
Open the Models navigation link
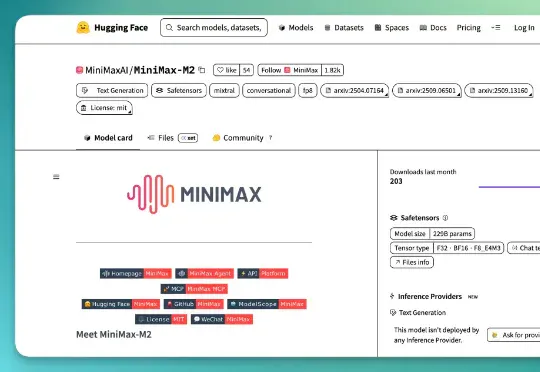point(296,28)
